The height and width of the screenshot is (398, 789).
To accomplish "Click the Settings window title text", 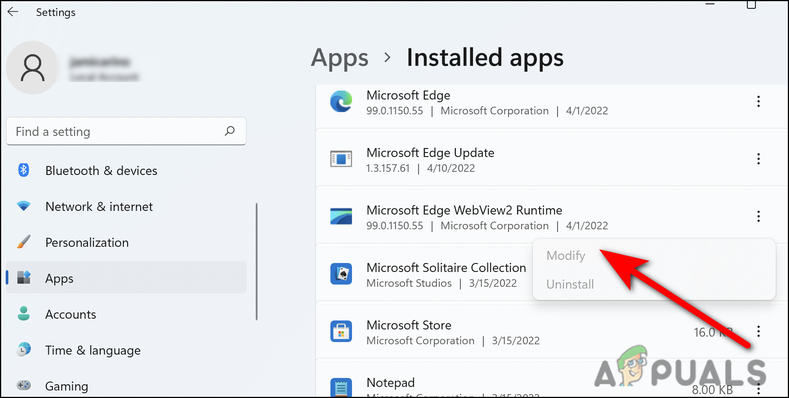I will tap(55, 13).
